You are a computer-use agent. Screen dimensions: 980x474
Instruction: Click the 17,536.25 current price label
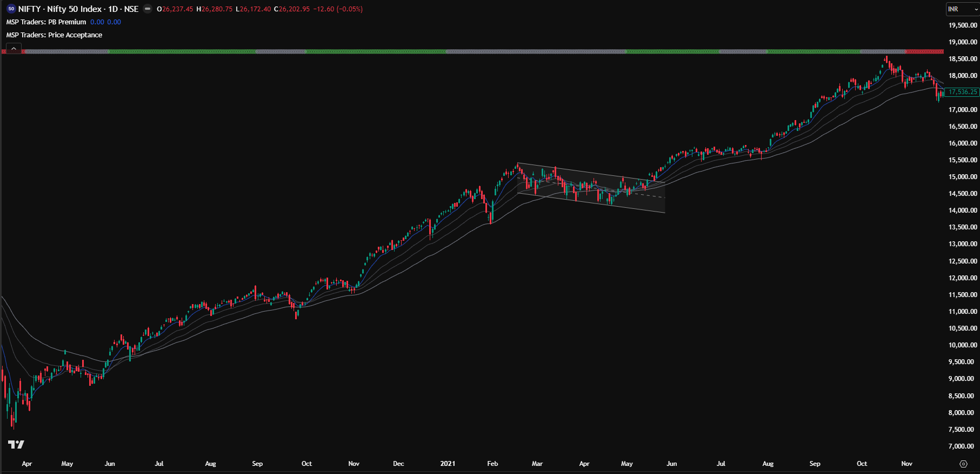point(962,92)
